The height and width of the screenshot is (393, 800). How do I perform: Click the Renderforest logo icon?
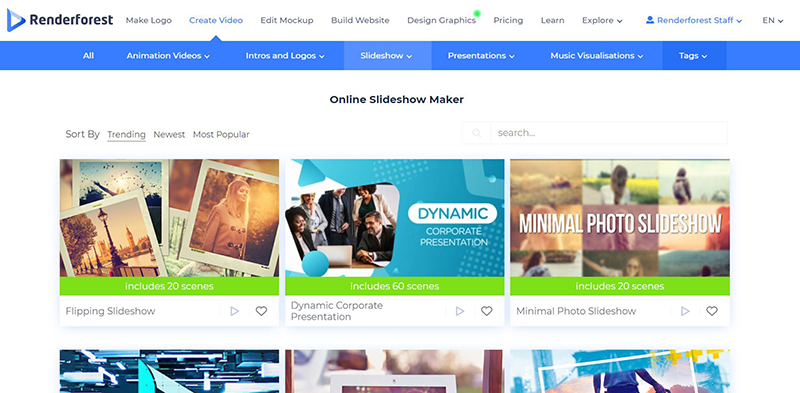click(x=16, y=20)
